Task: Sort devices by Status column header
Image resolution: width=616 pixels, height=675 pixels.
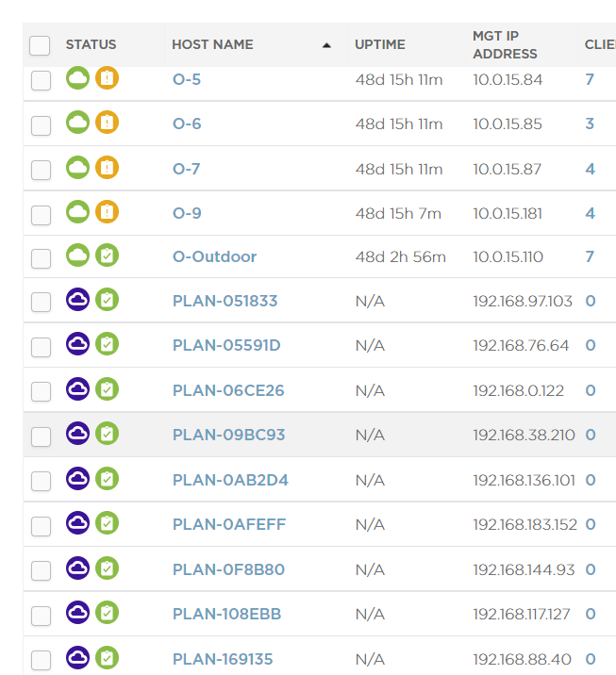Action: point(91,44)
